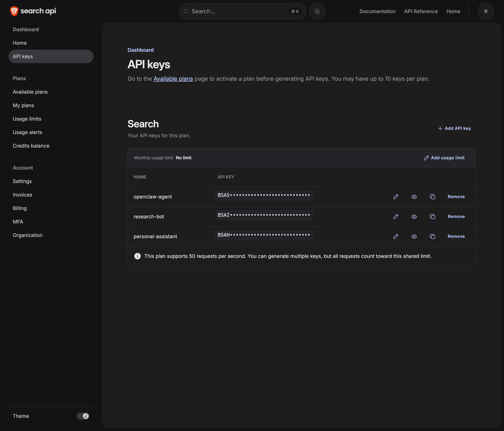Go to Home in top navigation
Image resolution: width=504 pixels, height=431 pixels.
[453, 12]
